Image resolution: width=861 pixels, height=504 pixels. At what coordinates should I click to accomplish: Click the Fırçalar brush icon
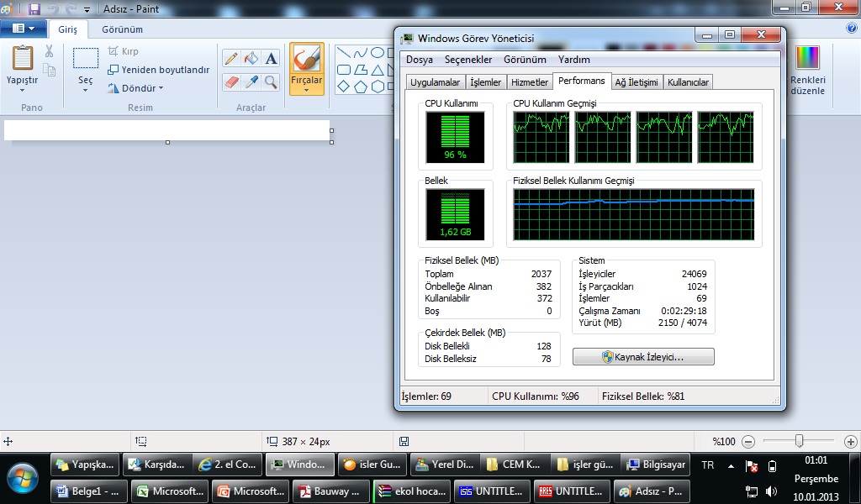pyautogui.click(x=306, y=59)
